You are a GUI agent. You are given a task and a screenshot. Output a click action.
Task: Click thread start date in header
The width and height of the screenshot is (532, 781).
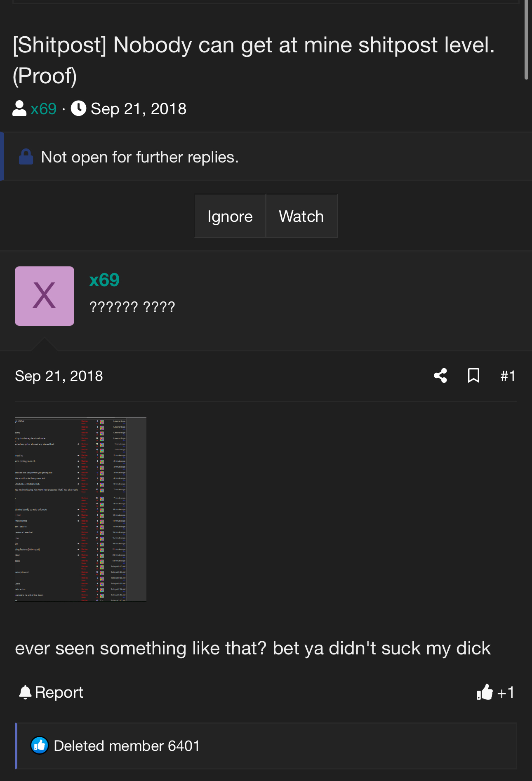coord(139,109)
